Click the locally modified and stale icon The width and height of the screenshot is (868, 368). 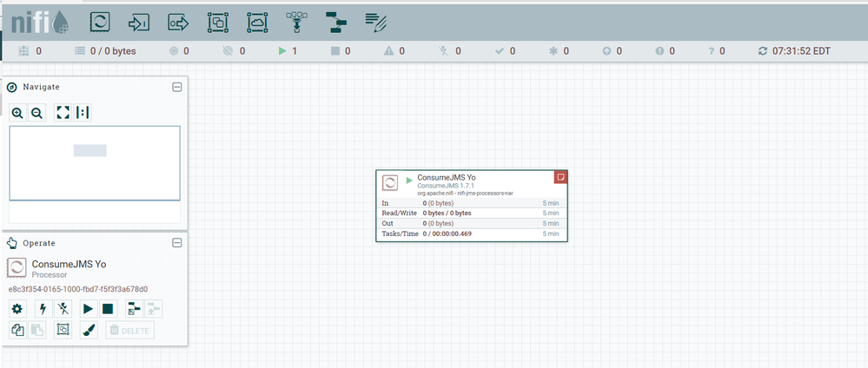click(x=659, y=51)
